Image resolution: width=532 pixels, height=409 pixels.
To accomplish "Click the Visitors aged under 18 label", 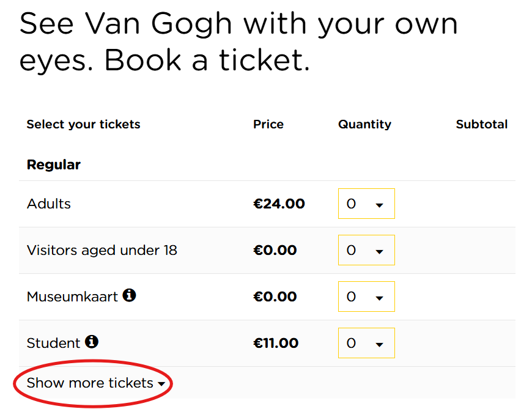I will [102, 250].
